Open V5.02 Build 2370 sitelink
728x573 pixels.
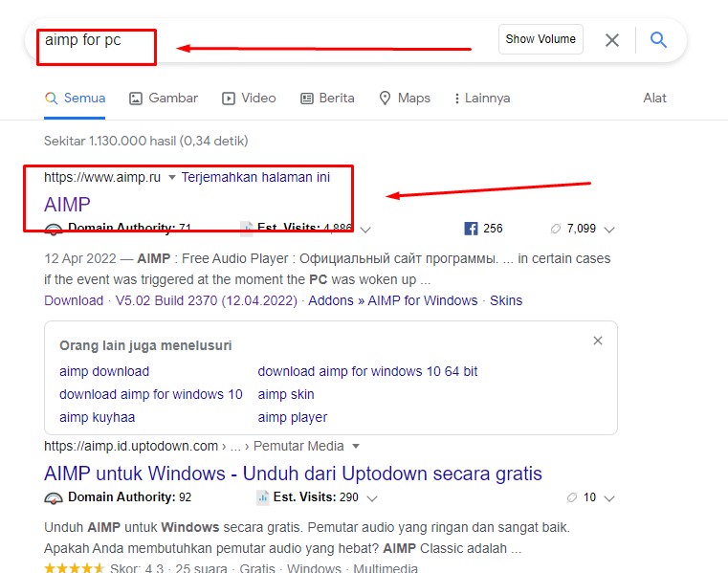click(206, 300)
